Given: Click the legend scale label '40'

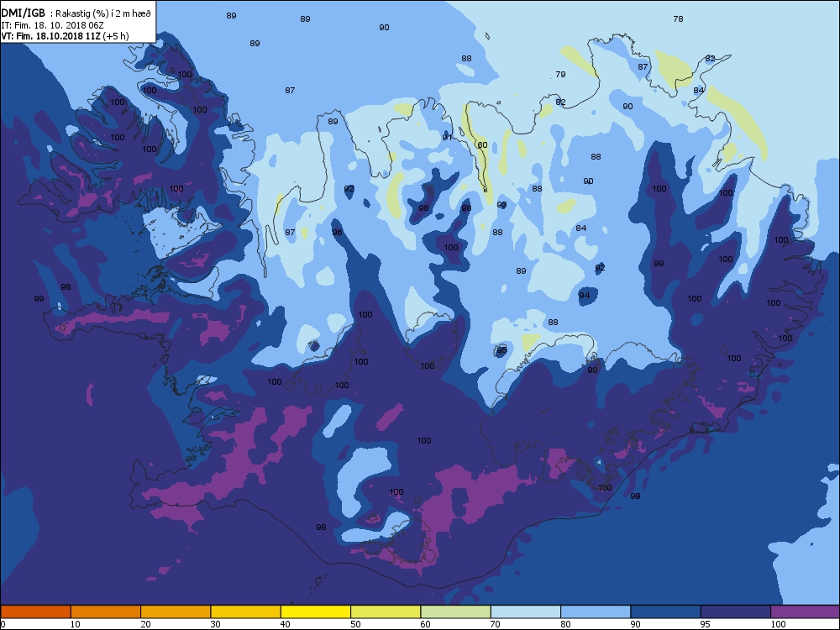Looking at the screenshot, I should (285, 624).
